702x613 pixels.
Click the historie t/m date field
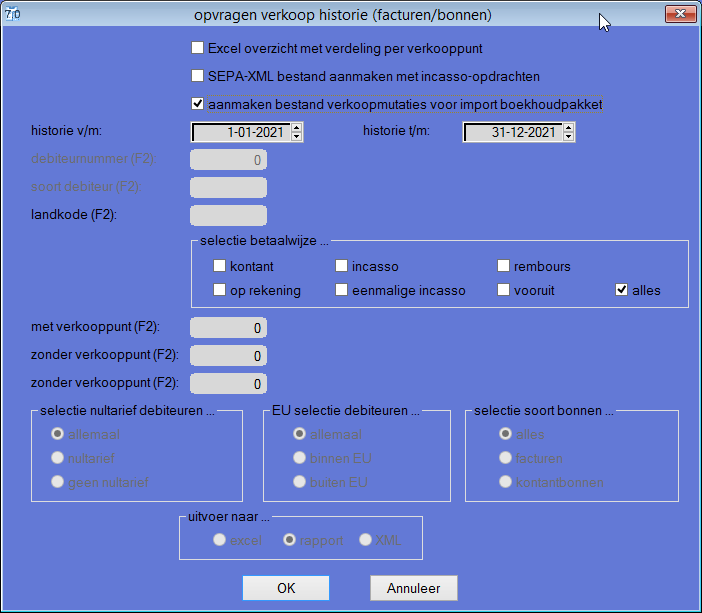[512, 132]
